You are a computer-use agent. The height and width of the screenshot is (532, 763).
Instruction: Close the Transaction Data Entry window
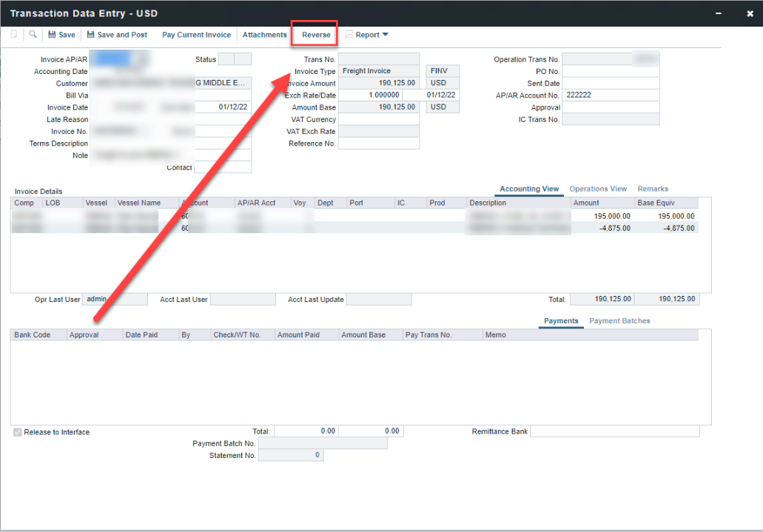click(750, 13)
